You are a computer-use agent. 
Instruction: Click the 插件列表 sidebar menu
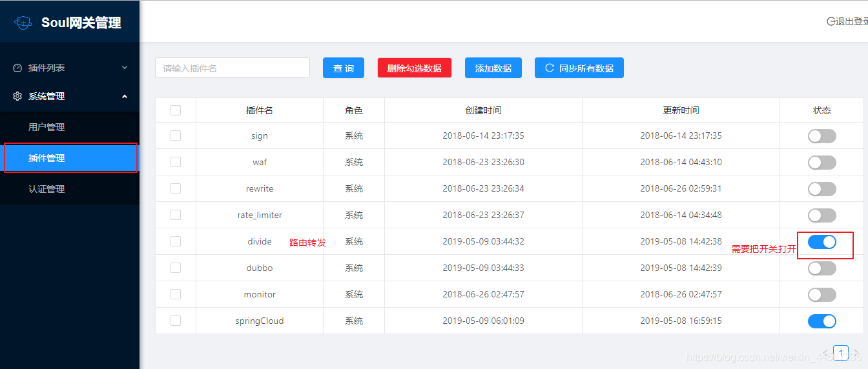point(70,68)
